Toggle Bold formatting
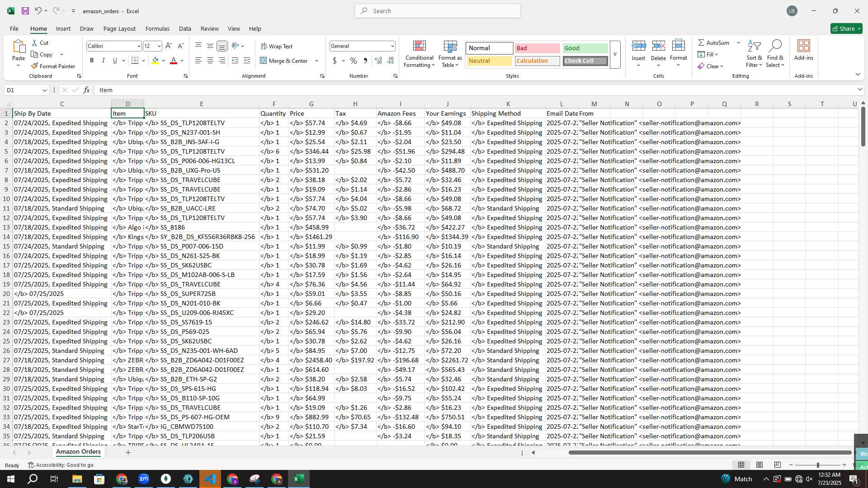Screen dimensions: 868x488 point(92,61)
